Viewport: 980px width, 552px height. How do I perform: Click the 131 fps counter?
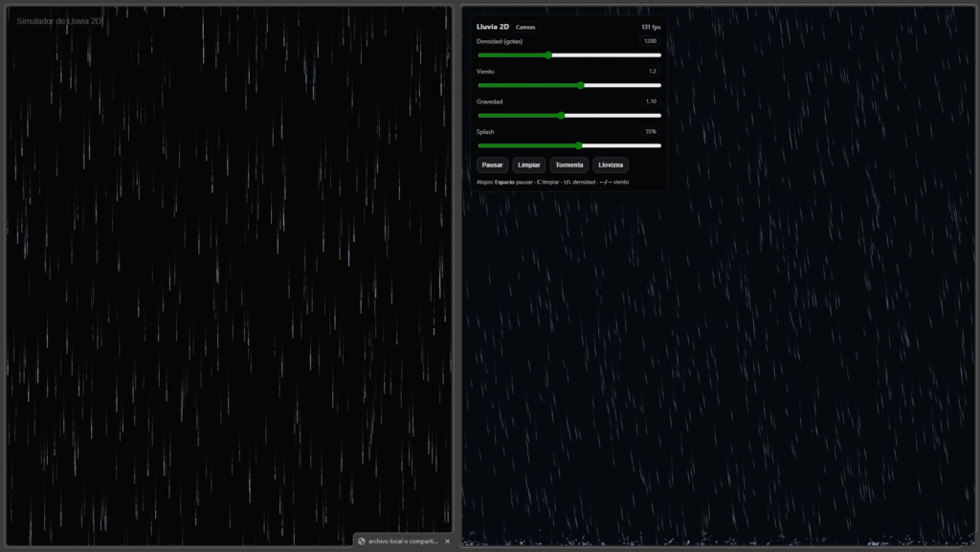point(651,27)
